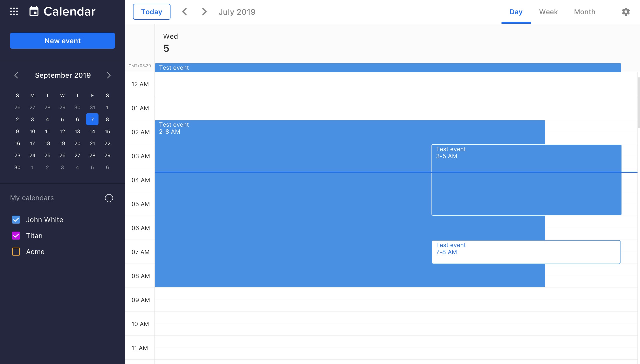The image size is (640, 364).
Task: Navigate to next month arrow
Action: pyautogui.click(x=109, y=75)
